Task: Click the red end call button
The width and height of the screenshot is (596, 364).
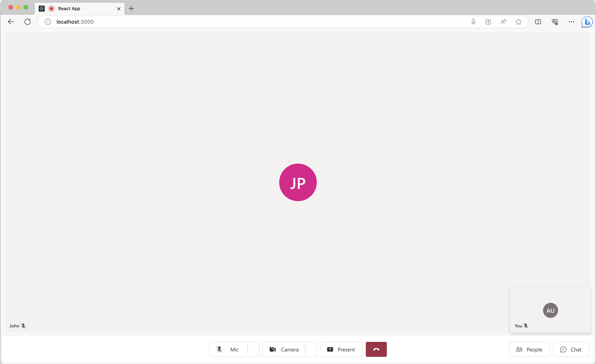Action: click(376, 349)
